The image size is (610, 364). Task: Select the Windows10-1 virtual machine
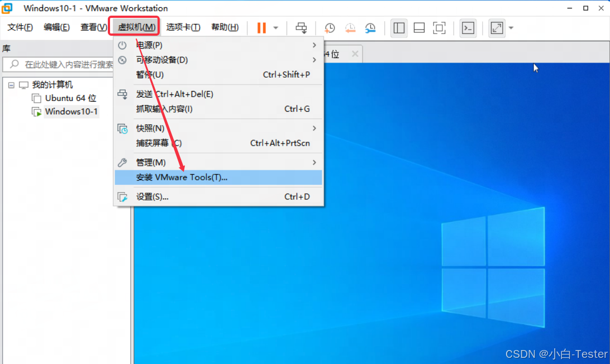(x=71, y=112)
